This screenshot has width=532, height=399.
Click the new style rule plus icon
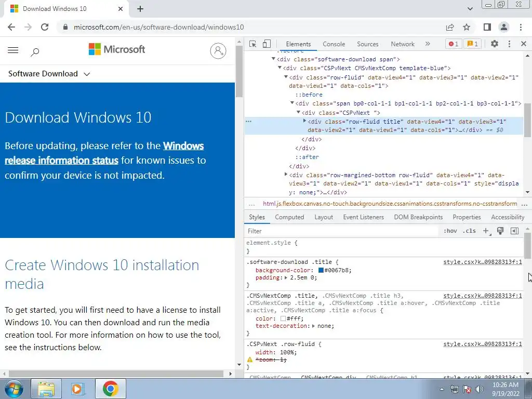coord(486,231)
